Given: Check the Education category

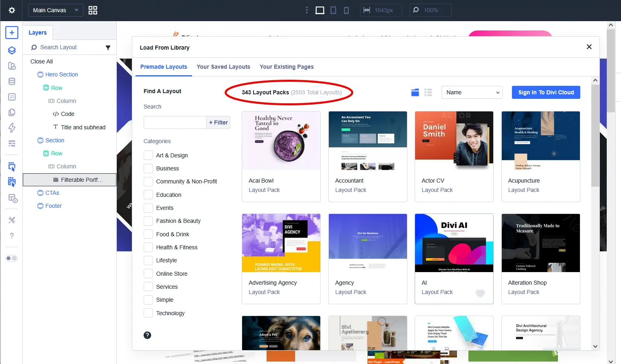Looking at the screenshot, I should (x=148, y=195).
